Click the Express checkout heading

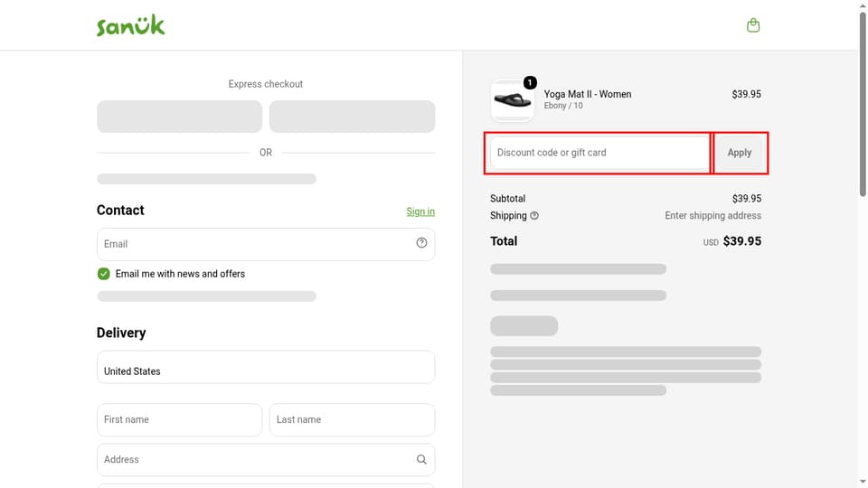266,84
